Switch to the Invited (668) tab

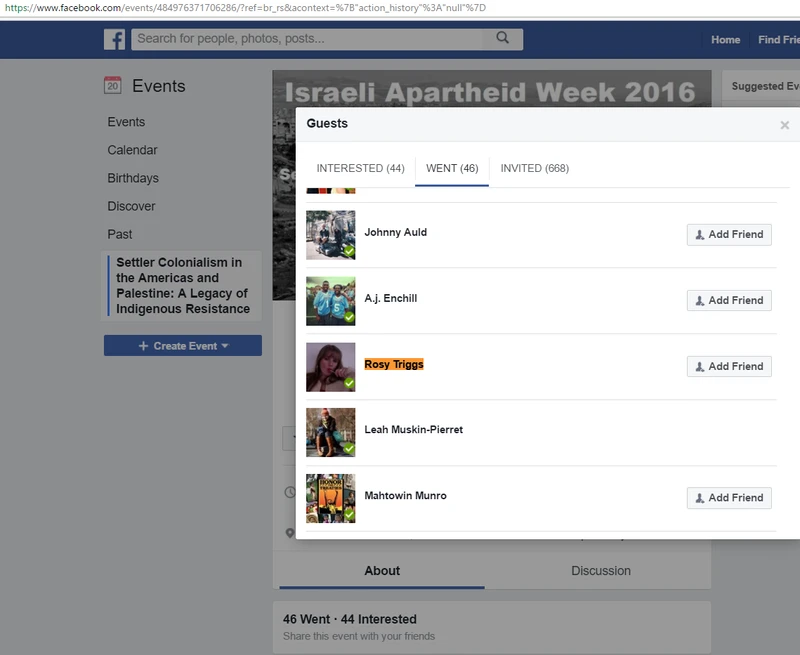point(535,168)
